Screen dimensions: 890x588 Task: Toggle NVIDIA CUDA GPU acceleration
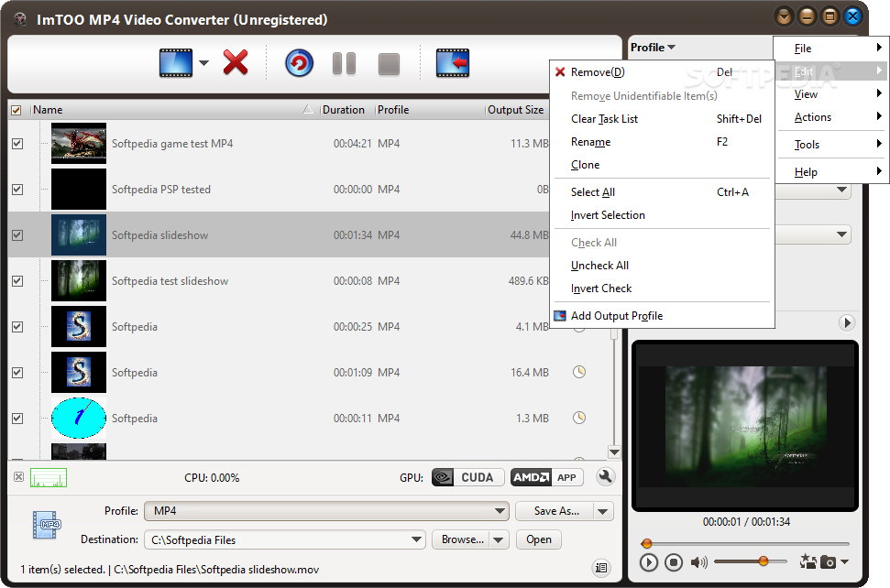pyautogui.click(x=468, y=477)
